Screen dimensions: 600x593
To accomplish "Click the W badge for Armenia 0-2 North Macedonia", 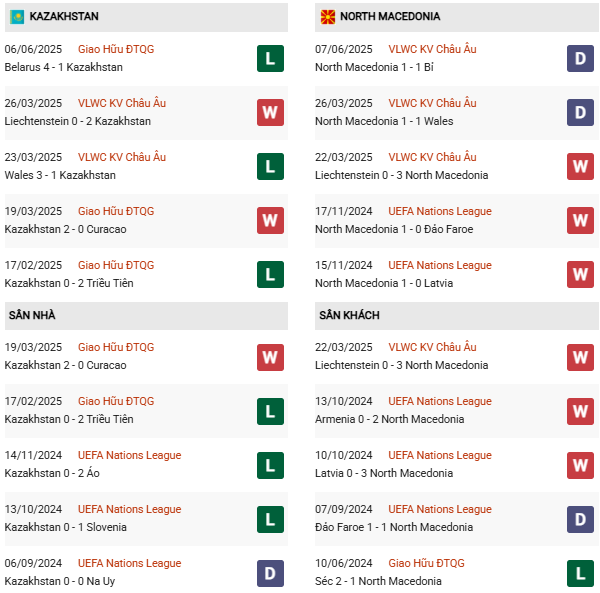I will (580, 410).
